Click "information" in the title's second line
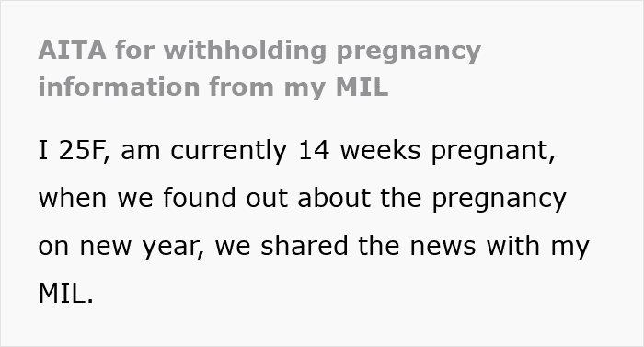644x347 pixels. (x=119, y=87)
